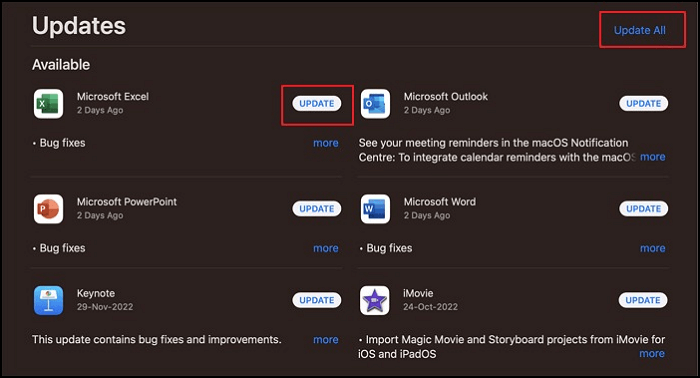Click Update All link
Image resolution: width=700 pixels, height=378 pixels.
pyautogui.click(x=640, y=30)
